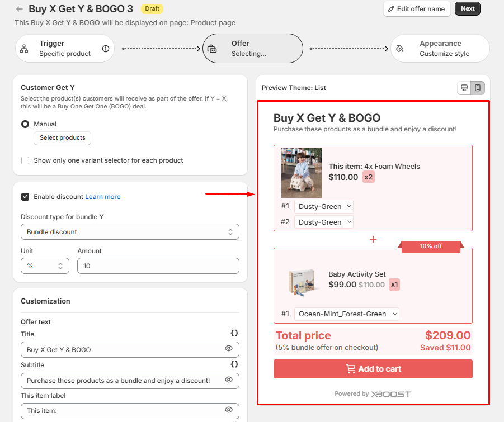Click the discount Amount input field
This screenshot has height=422, width=504.
[x=158, y=266]
